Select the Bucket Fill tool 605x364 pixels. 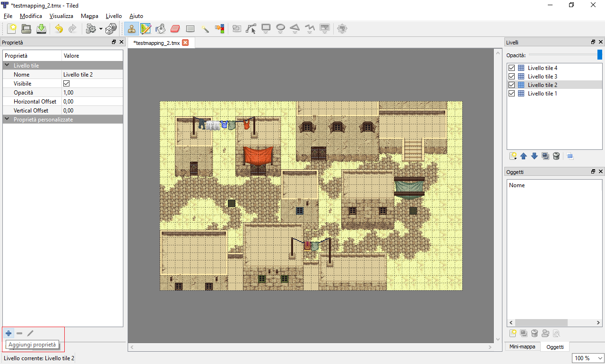point(160,29)
